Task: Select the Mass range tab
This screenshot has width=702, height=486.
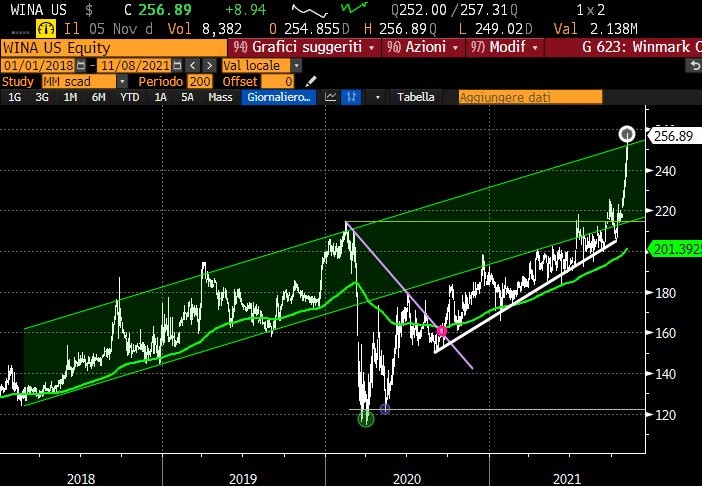Action: [x=220, y=97]
